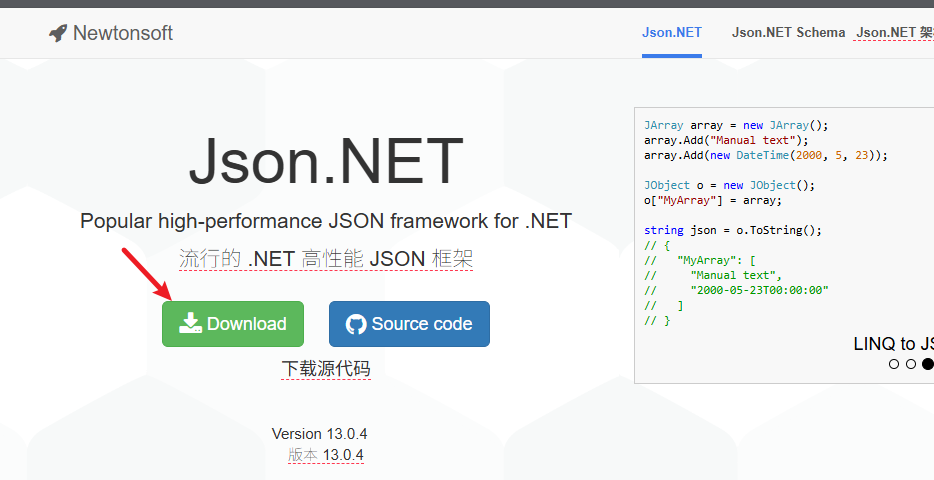The image size is (934, 480).
Task: Select the second carousel indicator dot
Action: click(911, 364)
